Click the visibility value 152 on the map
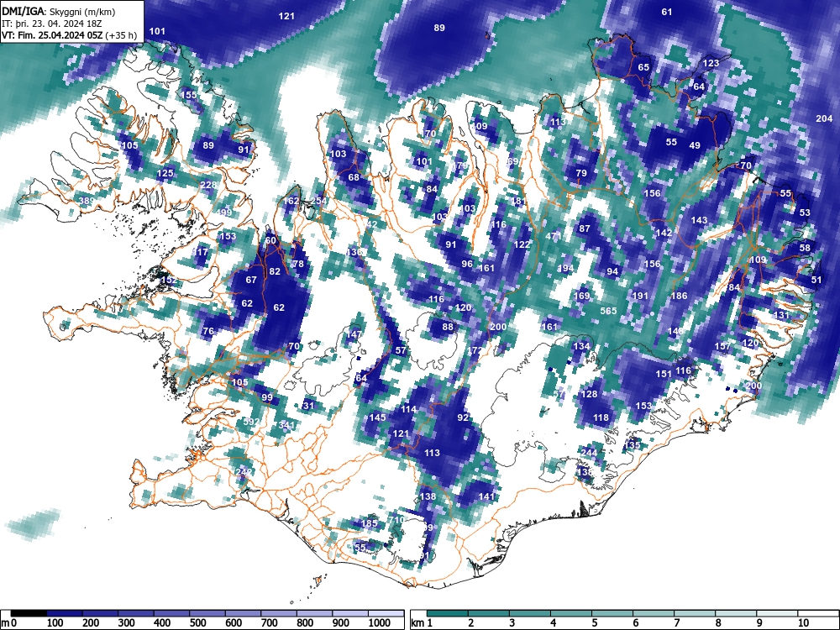This screenshot has height=630, width=840. (x=168, y=281)
